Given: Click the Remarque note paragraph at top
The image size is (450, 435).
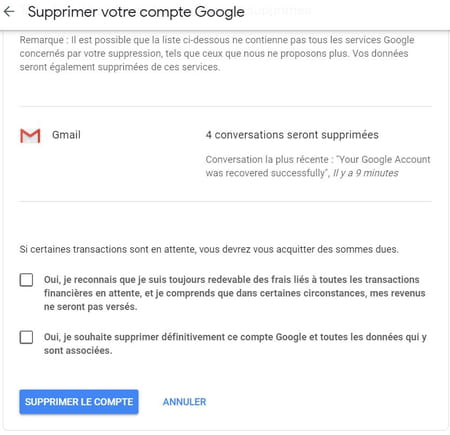Looking at the screenshot, I should pos(217,53).
